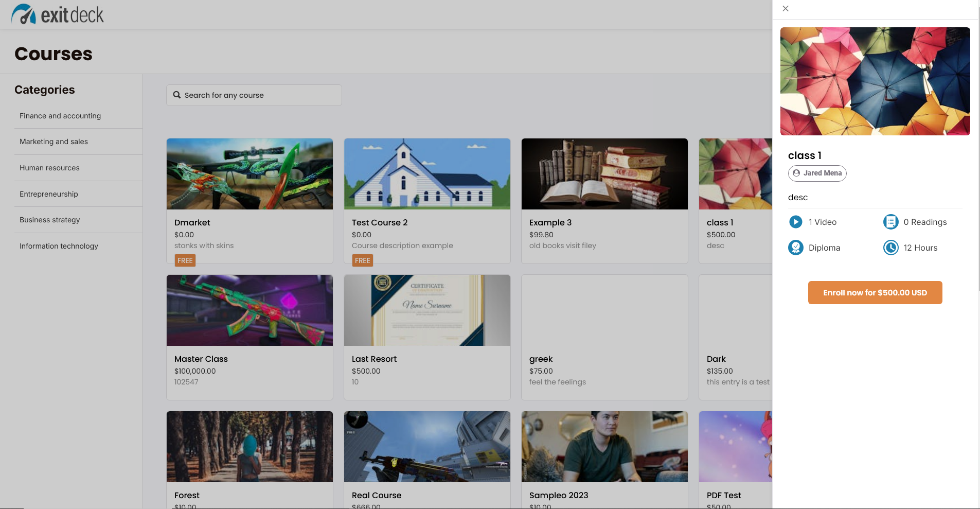Click the '0 Readings' label
Screen dimensions: 980x509
click(925, 222)
